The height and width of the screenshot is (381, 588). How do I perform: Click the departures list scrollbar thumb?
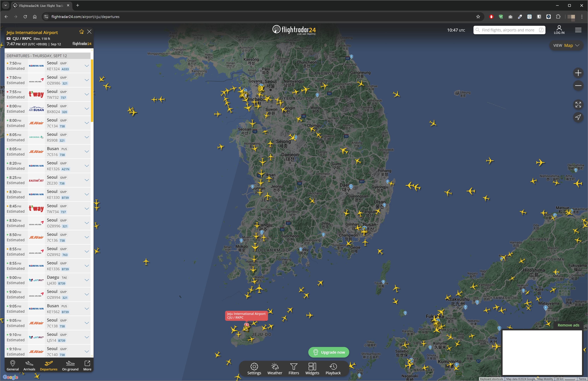click(x=92, y=90)
